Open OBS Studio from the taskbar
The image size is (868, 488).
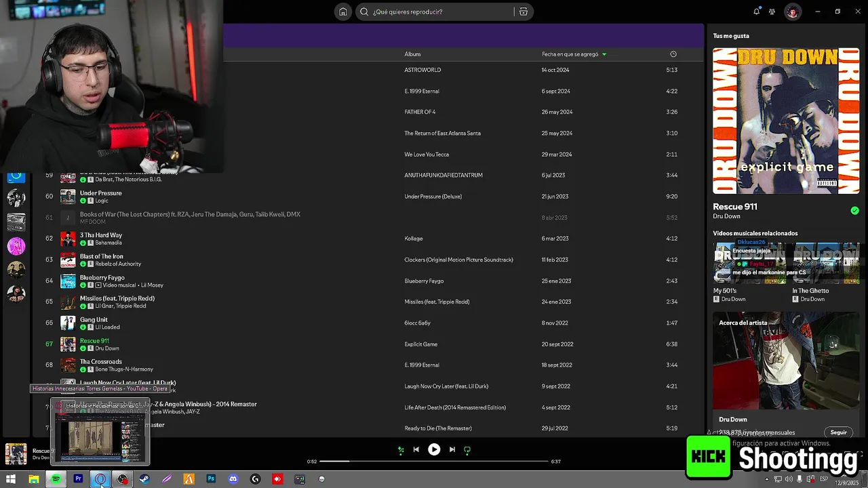(x=122, y=479)
